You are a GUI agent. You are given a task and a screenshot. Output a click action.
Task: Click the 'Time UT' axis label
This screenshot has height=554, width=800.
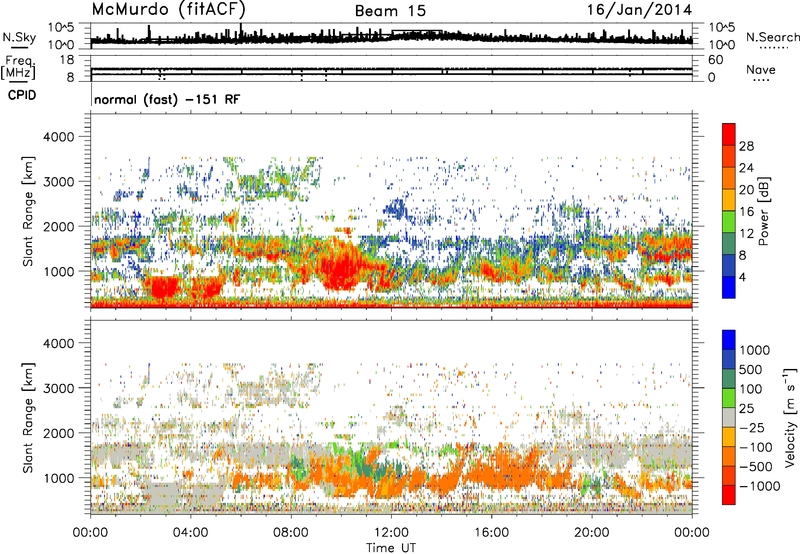(391, 547)
